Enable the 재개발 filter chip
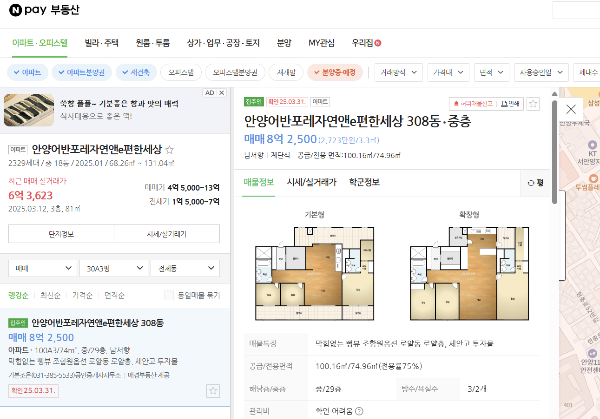Screen dimensions: 600x419 point(286,72)
